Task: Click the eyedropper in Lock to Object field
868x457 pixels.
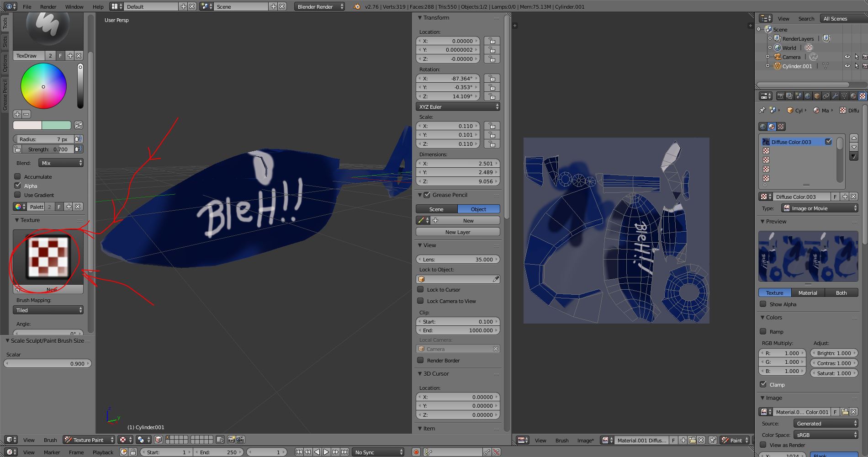Action: pyautogui.click(x=496, y=279)
